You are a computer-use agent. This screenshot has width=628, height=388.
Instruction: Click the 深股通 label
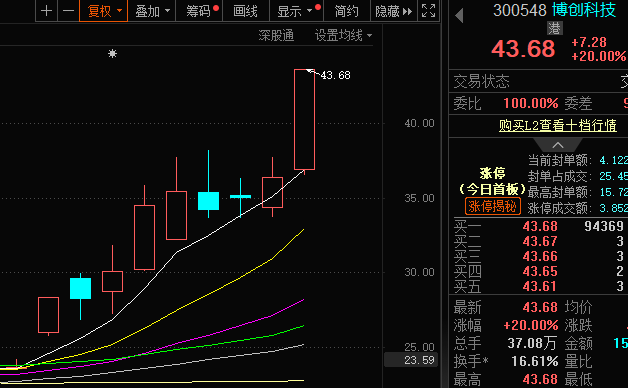point(276,35)
